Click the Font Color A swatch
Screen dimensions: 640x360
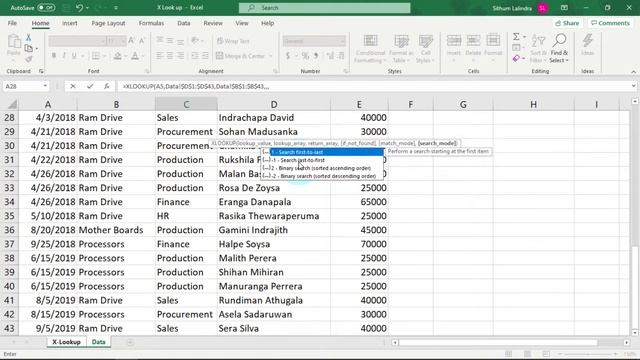point(135,56)
